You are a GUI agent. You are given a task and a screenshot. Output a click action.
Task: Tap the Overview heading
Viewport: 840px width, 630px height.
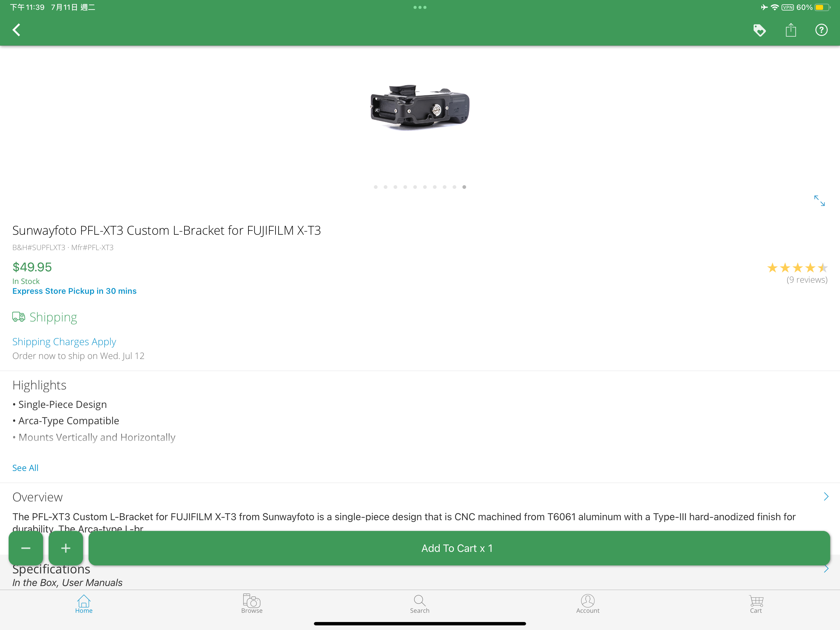point(38,497)
